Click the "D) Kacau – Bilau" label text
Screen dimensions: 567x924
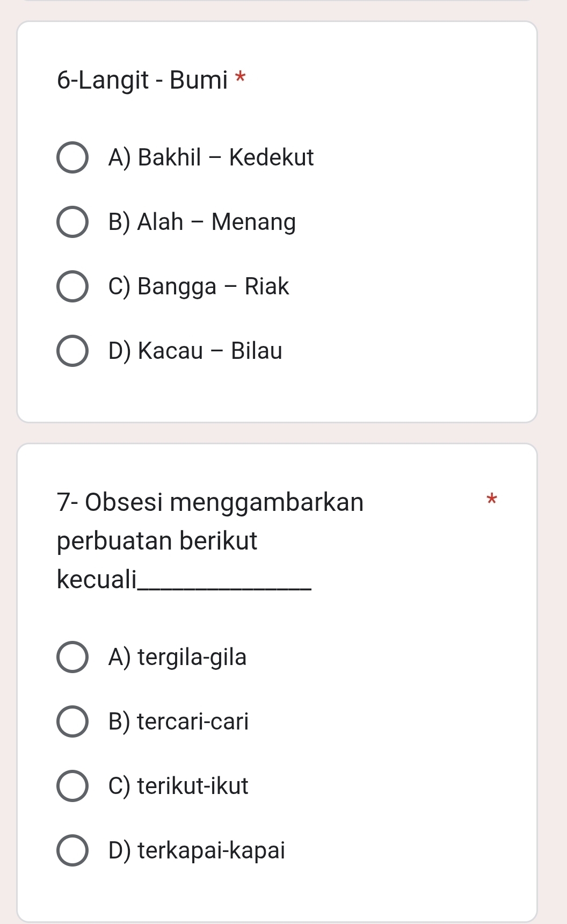(x=195, y=351)
